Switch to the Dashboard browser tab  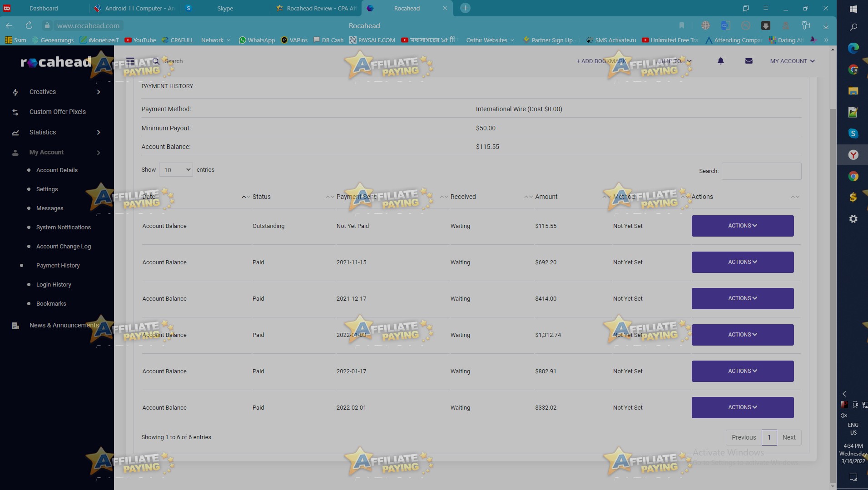(x=44, y=8)
